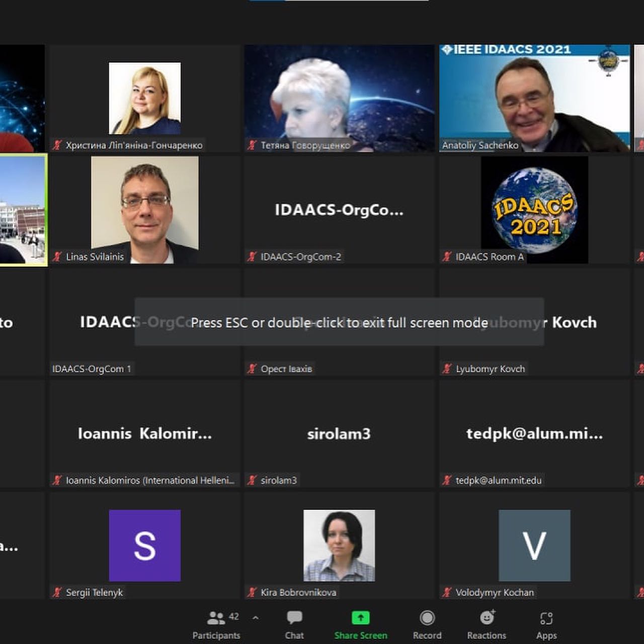The image size is (644, 644).
Task: Select the highlighted active speaker tile at left
Action: coord(23,210)
